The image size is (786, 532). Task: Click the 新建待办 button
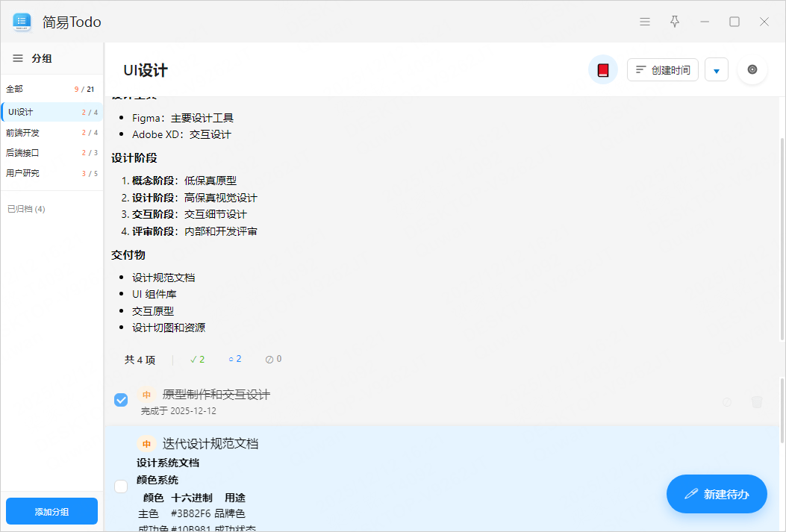pos(717,494)
